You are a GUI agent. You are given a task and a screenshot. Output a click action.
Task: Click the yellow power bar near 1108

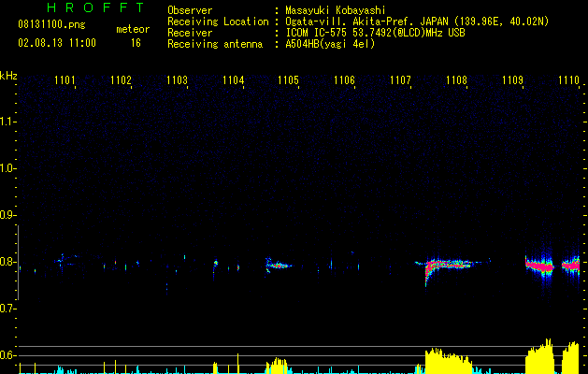[448, 362]
